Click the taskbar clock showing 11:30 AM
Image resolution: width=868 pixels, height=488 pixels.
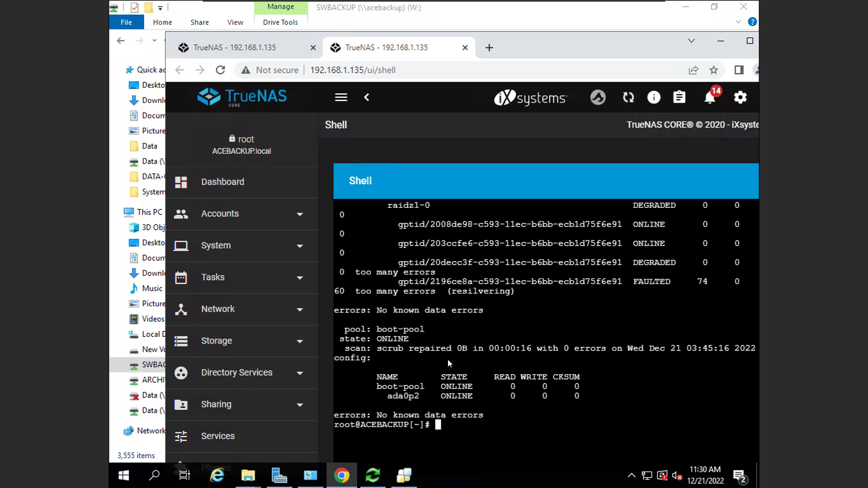[705, 475]
